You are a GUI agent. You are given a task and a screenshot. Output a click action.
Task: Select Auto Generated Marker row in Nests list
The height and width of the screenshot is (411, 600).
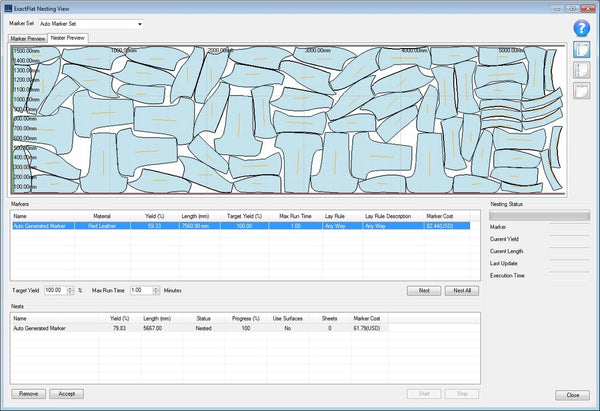tap(40, 328)
